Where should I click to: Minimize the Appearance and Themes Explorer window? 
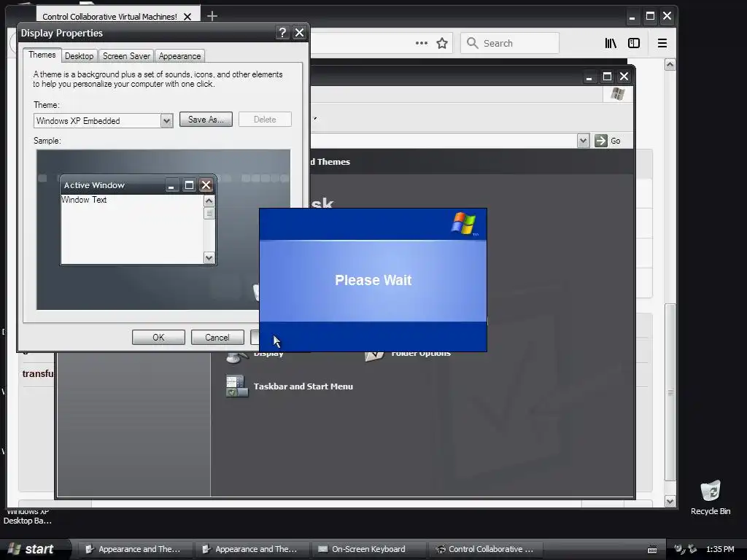[589, 77]
